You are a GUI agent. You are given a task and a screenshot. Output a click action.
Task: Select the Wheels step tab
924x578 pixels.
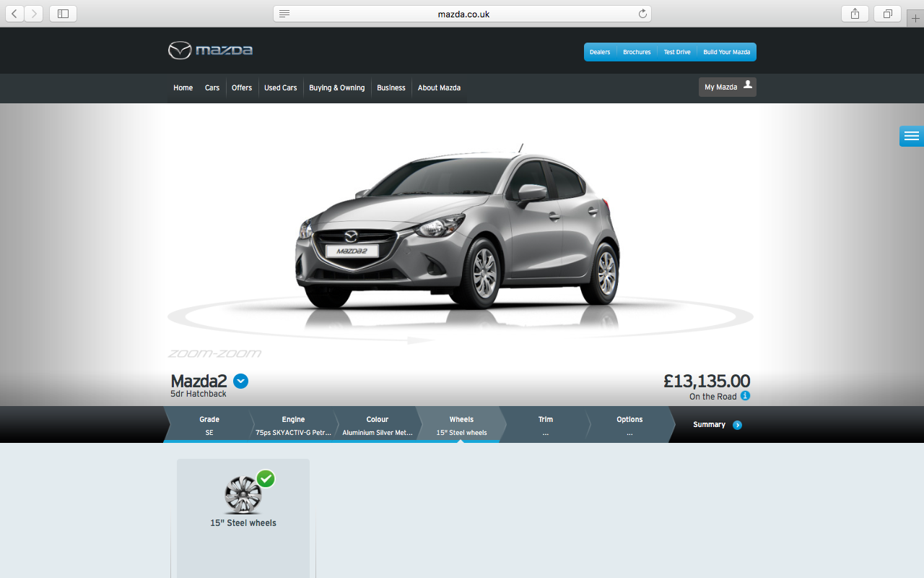tap(461, 425)
